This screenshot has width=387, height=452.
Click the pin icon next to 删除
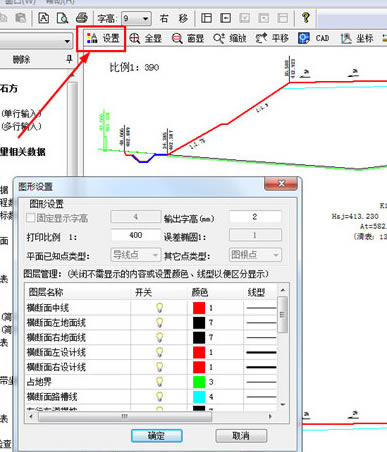69,59
